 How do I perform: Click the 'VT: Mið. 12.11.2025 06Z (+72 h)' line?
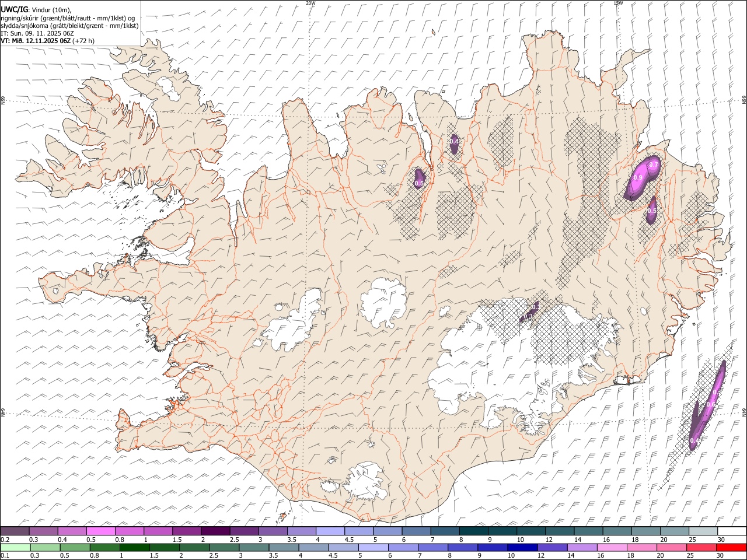tap(47, 41)
